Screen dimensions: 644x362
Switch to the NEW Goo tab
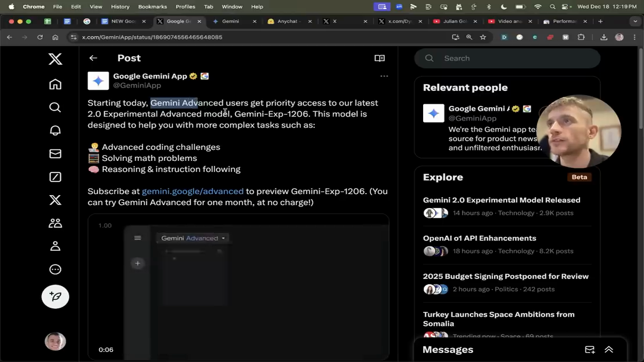(123, 21)
